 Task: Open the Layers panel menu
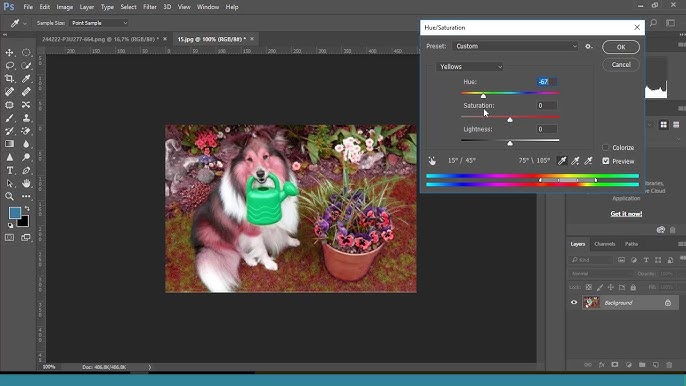[682, 244]
